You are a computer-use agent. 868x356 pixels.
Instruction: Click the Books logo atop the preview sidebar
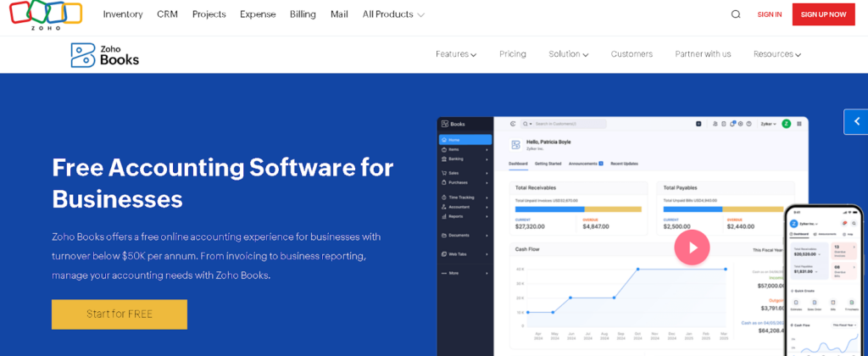(453, 124)
